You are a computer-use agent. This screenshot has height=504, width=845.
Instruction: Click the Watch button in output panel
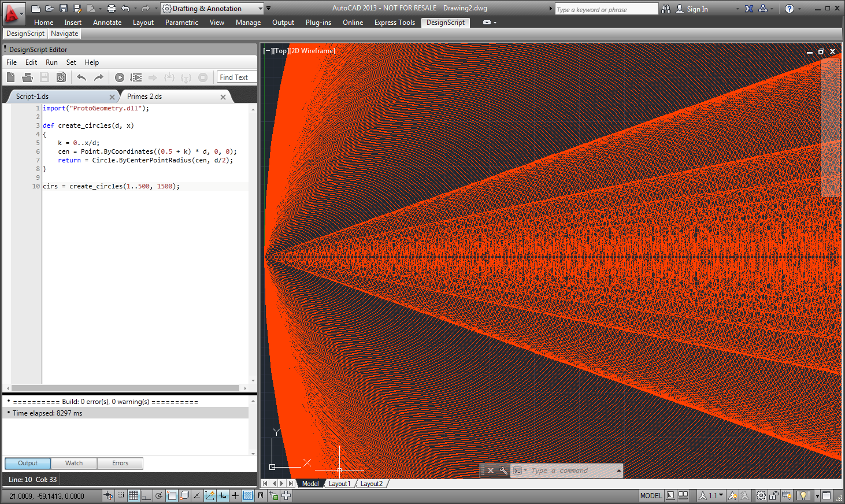(74, 463)
